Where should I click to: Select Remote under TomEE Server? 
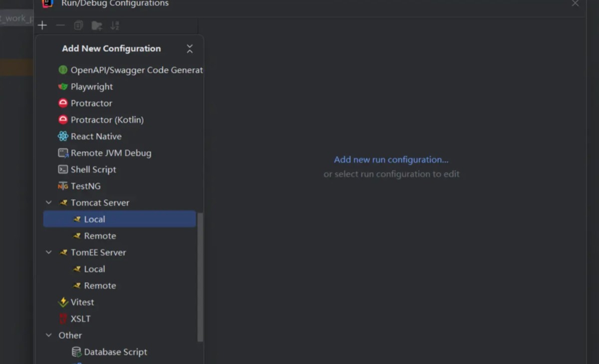[x=100, y=286]
